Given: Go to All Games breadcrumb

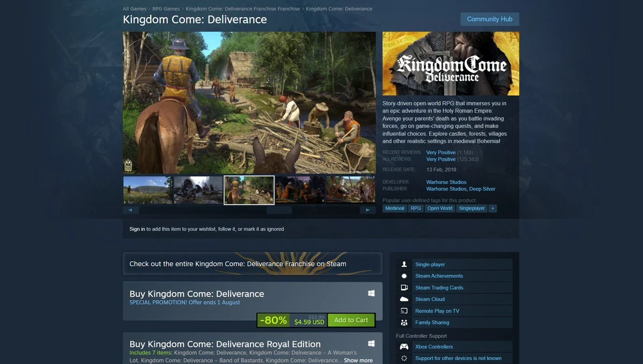Looking at the screenshot, I should point(135,9).
